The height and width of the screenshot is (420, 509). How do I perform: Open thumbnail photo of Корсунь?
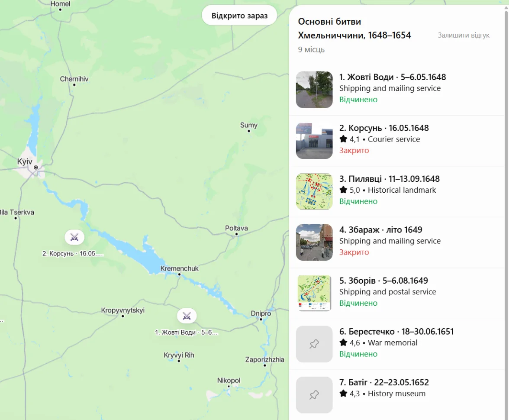[314, 141]
